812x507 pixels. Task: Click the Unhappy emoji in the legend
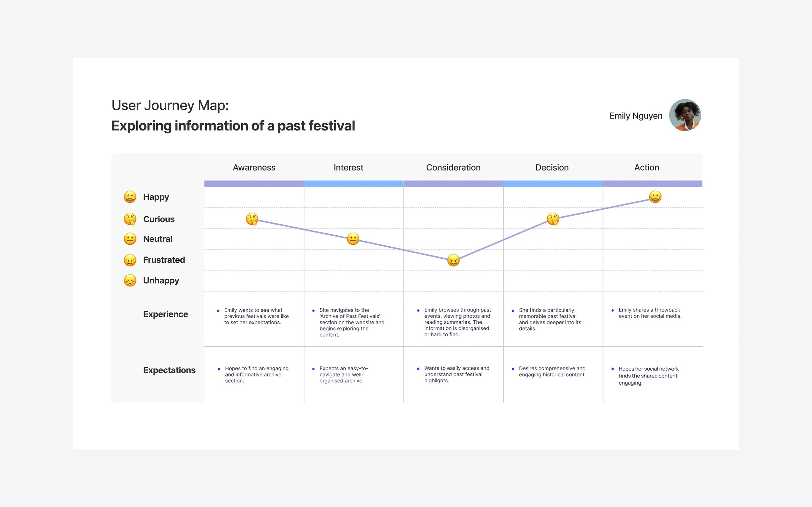click(130, 280)
